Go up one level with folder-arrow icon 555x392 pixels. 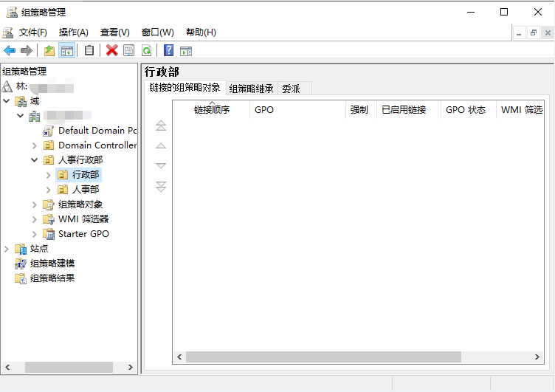[x=49, y=51]
